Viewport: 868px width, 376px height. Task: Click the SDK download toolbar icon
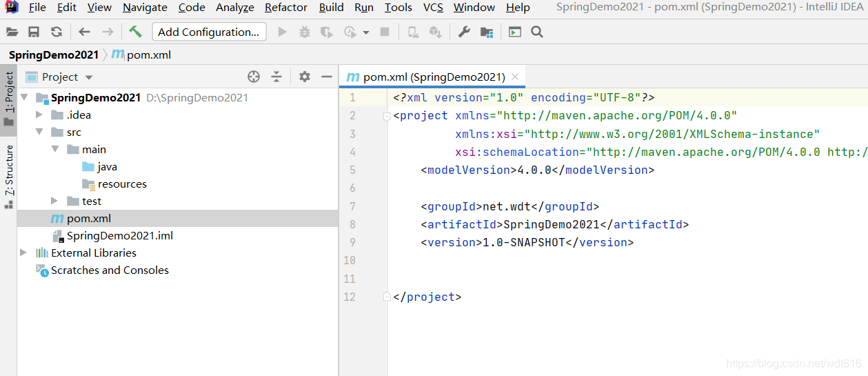(435, 32)
